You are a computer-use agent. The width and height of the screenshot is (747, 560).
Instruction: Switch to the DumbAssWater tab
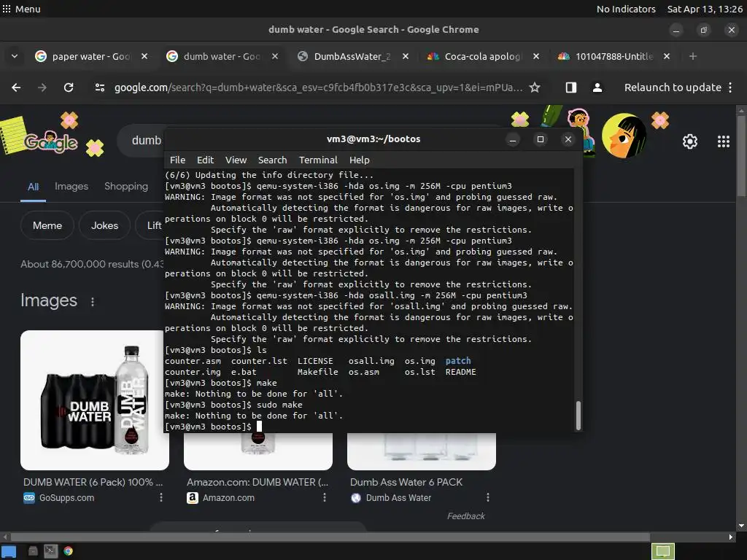click(352, 56)
